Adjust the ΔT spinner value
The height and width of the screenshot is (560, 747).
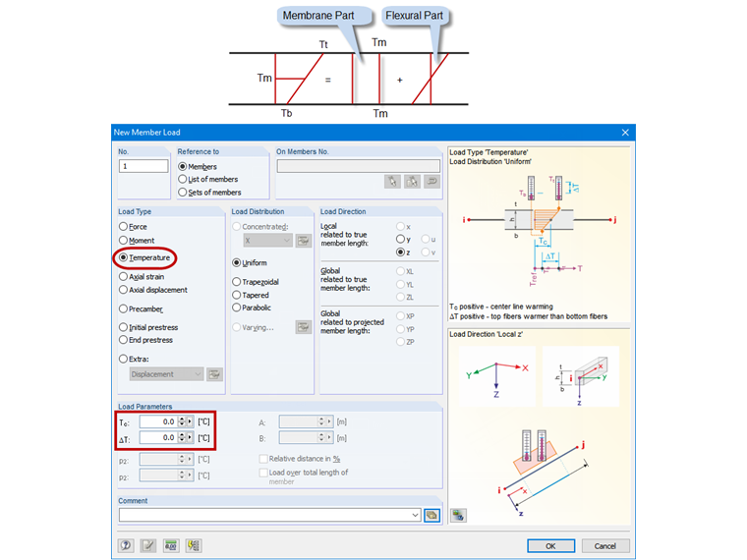point(182,437)
